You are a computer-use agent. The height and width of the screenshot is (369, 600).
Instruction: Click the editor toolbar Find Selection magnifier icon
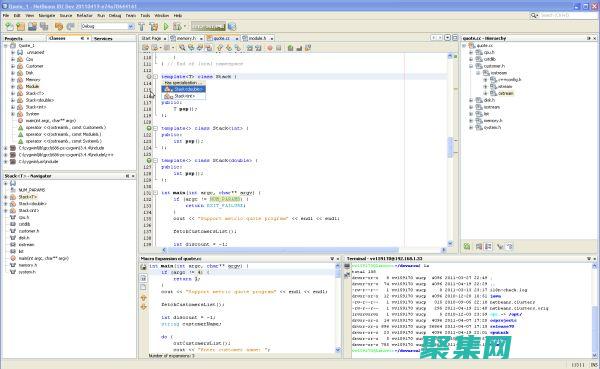click(x=182, y=48)
